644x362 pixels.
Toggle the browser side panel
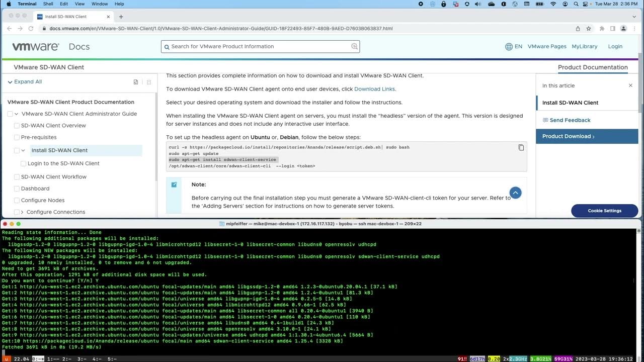point(612,29)
